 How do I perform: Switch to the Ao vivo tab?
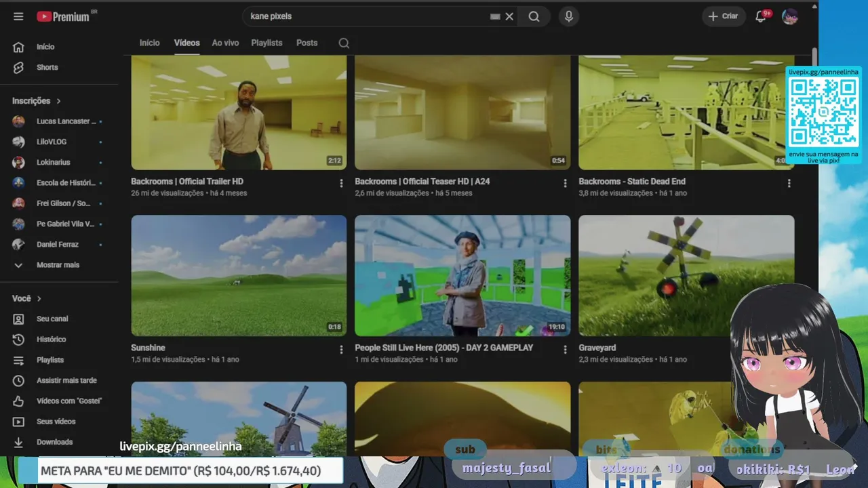click(225, 43)
